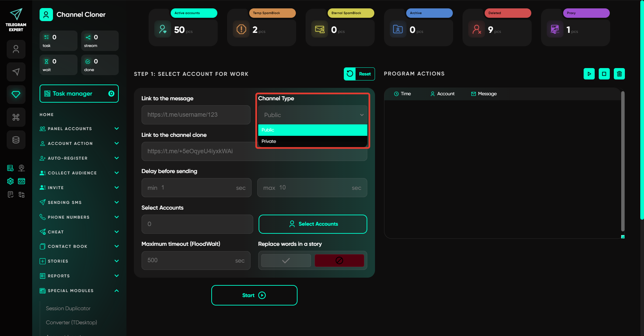This screenshot has width=644, height=336.
Task: Open the user profile icon in left sidebar
Action: coord(16,49)
